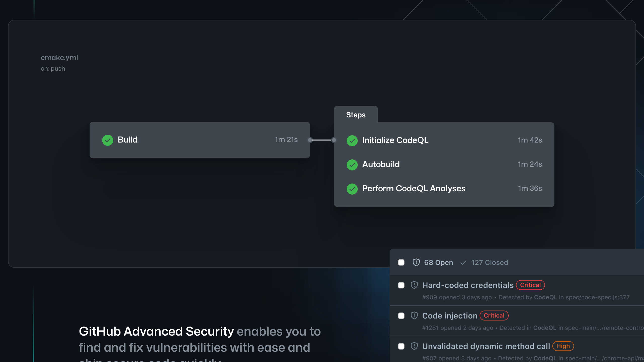Viewport: 644px width, 362px height.
Task: Click shield icon for Unvalidated dynamic method call
Action: click(414, 346)
